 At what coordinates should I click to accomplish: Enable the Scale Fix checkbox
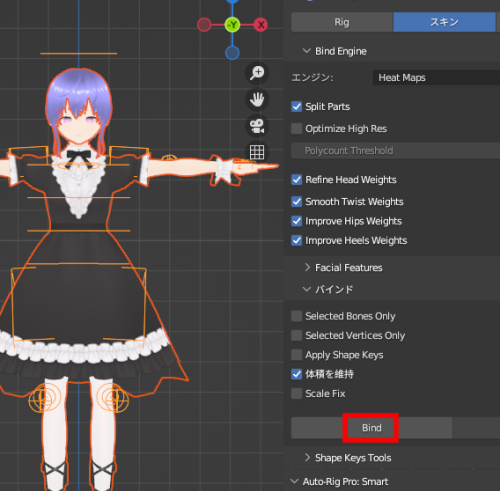[296, 394]
